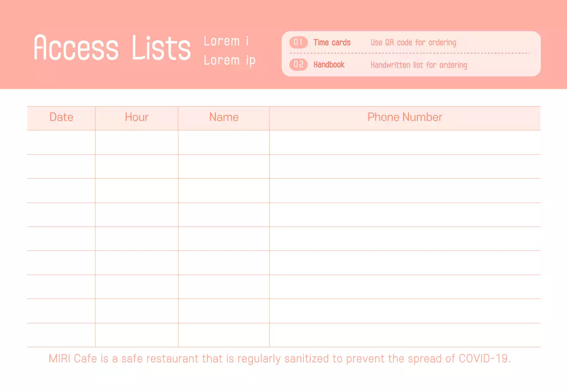Click the first row Hour cell

[x=136, y=142]
